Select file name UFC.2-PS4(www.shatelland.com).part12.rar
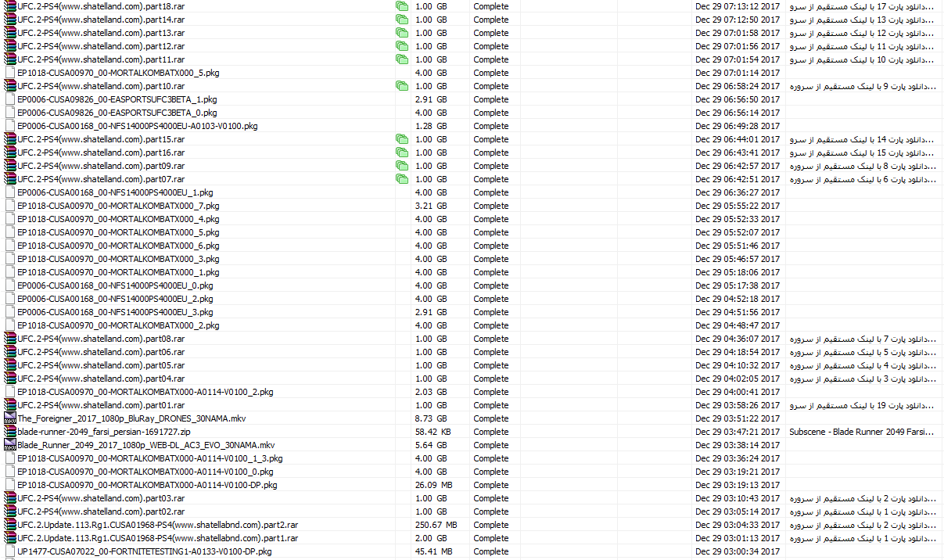 coord(101,46)
